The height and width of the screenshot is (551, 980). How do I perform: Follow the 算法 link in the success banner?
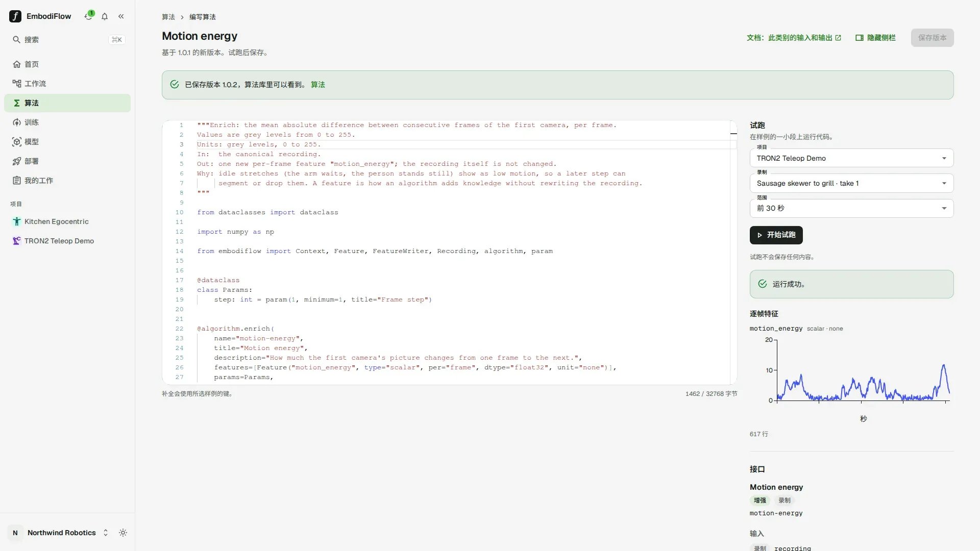coord(318,85)
